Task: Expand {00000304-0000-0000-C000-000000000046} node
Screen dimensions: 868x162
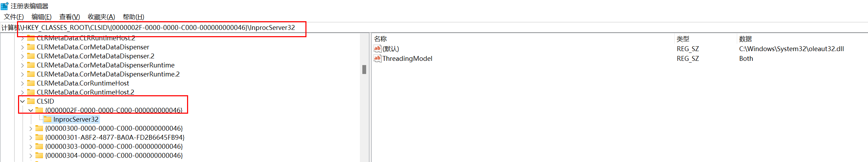Action: [x=31, y=156]
